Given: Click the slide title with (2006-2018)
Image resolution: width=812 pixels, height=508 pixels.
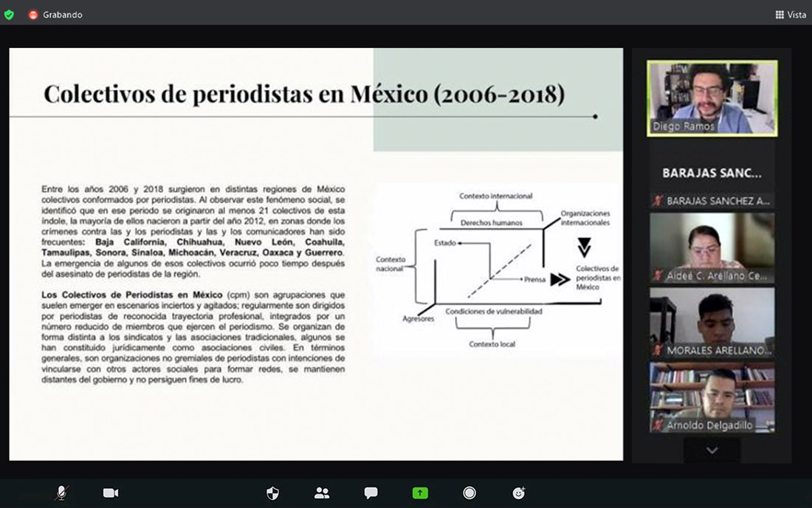Looking at the screenshot, I should coord(304,95).
